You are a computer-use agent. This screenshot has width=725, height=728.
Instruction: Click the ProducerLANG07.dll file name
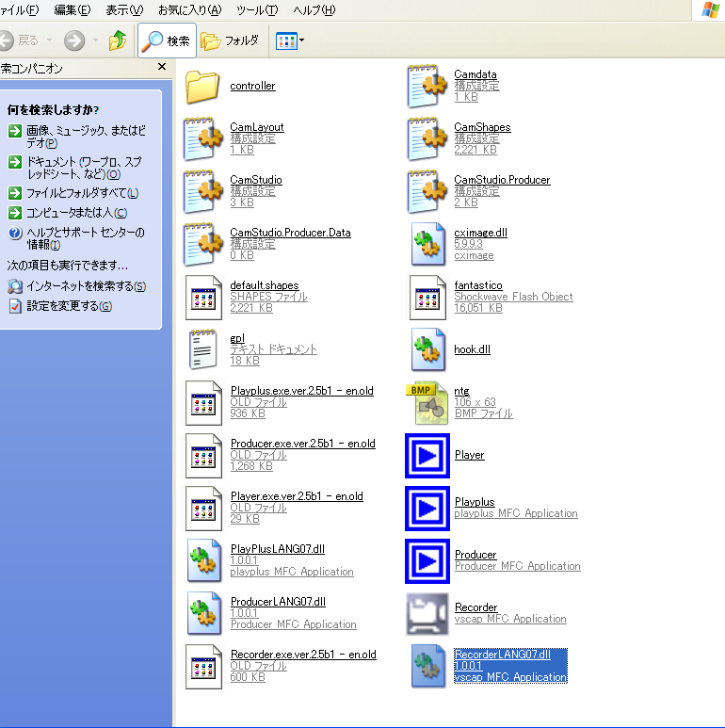(278, 602)
